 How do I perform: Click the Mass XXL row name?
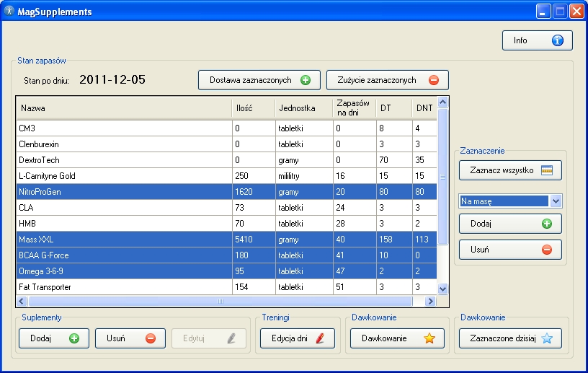click(36, 240)
